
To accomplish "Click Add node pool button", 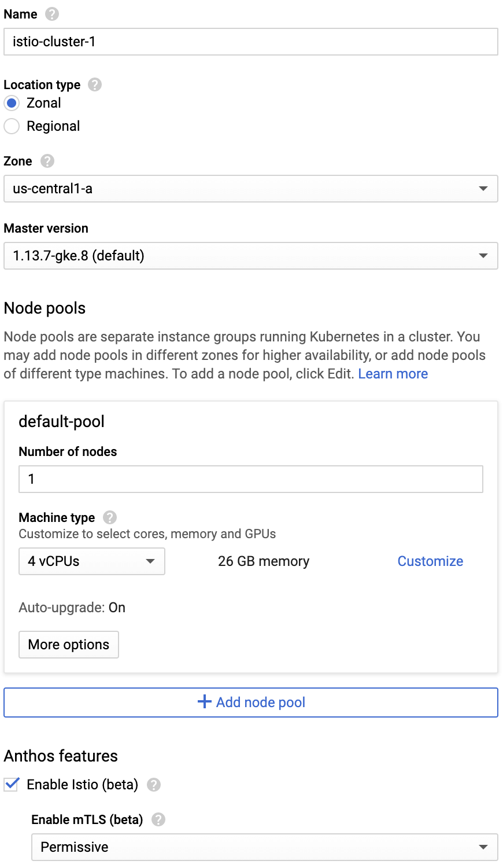I will click(x=251, y=703).
